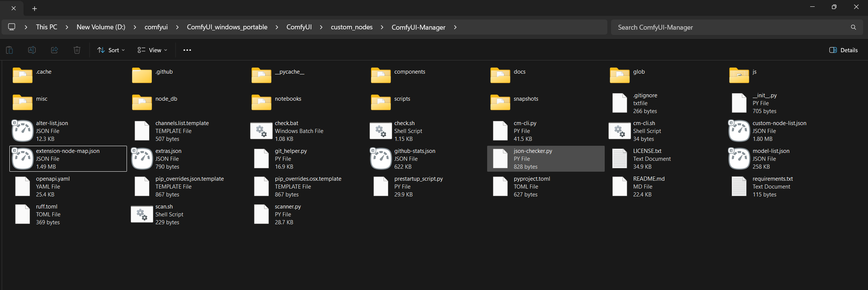Viewport: 868px width, 290px height.
Task: Click the Share icon in toolbar
Action: (54, 50)
